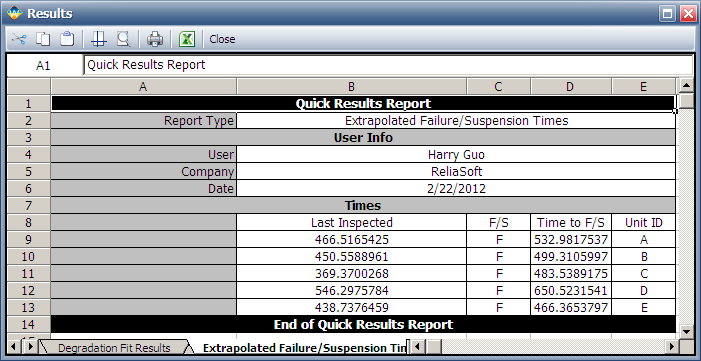701x361 pixels.
Task: Click the magnifier zoom icon
Action: [x=123, y=39]
